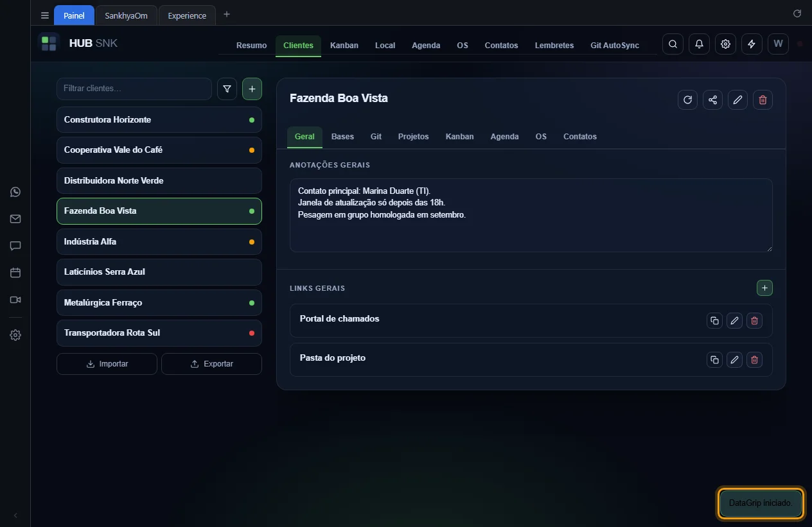812x527 pixels.
Task: Edit the Portal de chamados link
Action: pyautogui.click(x=734, y=321)
